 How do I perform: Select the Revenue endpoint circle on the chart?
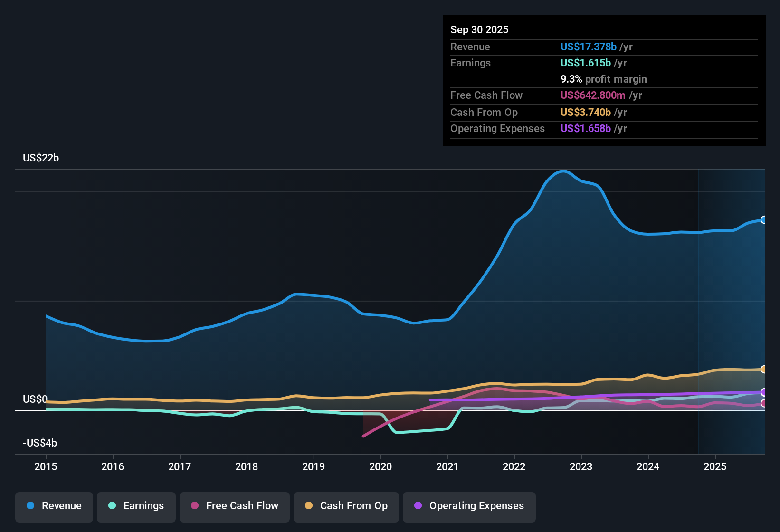pyautogui.click(x=764, y=220)
